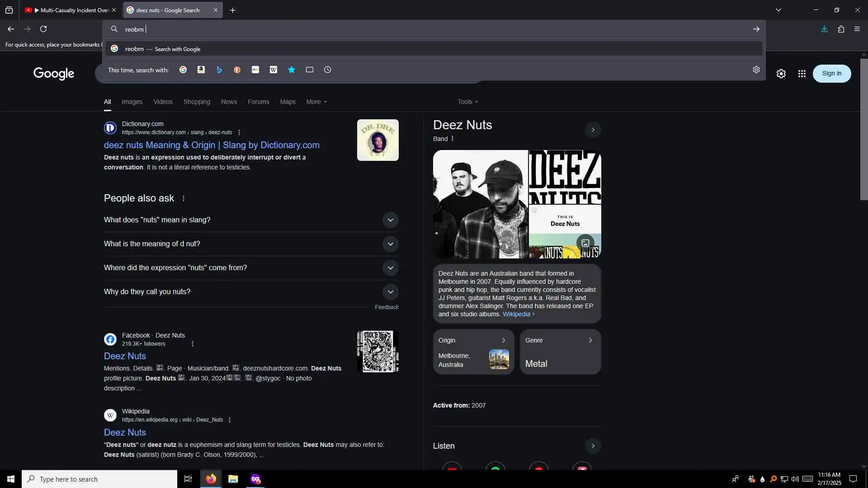This screenshot has width=868, height=488.
Task: Open Google apps grid
Action: coord(802,74)
